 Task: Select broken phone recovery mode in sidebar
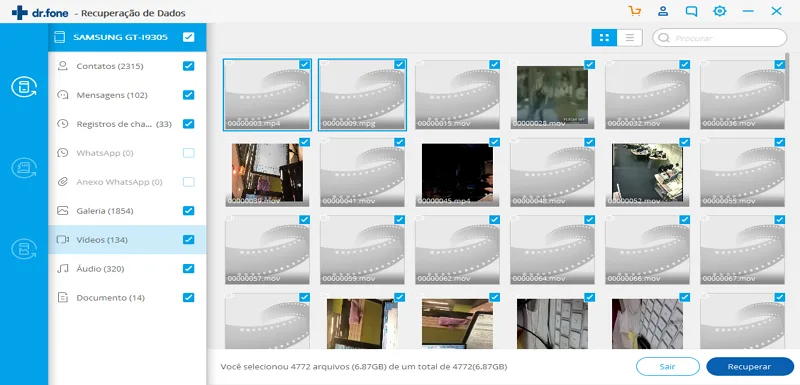(24, 249)
